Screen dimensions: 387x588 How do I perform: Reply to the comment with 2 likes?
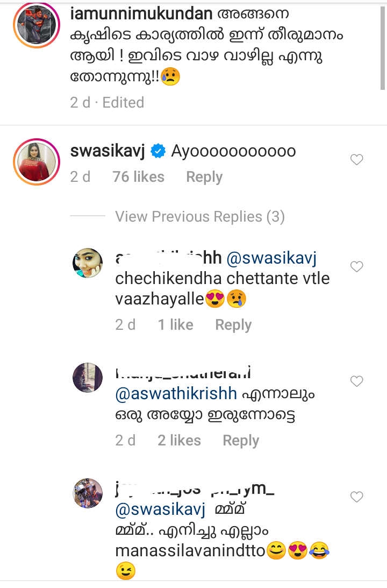click(x=240, y=440)
